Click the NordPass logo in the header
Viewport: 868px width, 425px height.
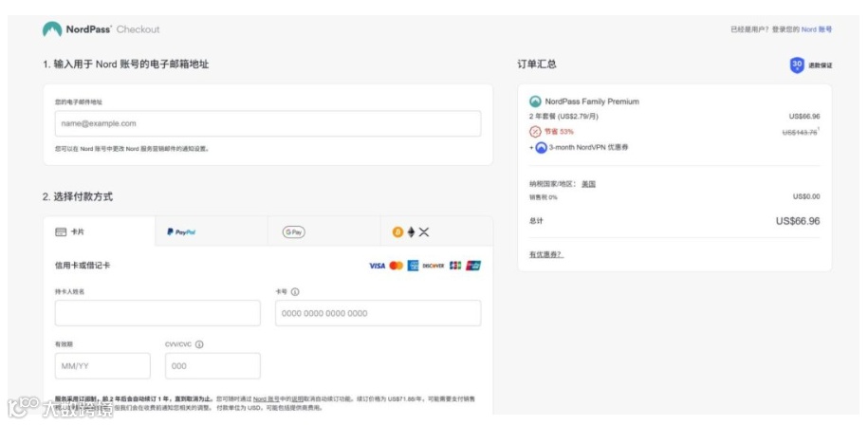click(x=77, y=29)
